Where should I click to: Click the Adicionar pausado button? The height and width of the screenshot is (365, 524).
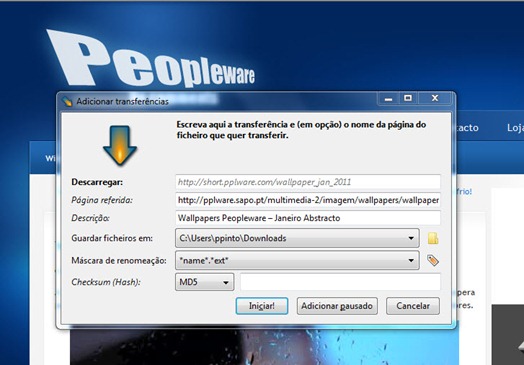pyautogui.click(x=337, y=306)
